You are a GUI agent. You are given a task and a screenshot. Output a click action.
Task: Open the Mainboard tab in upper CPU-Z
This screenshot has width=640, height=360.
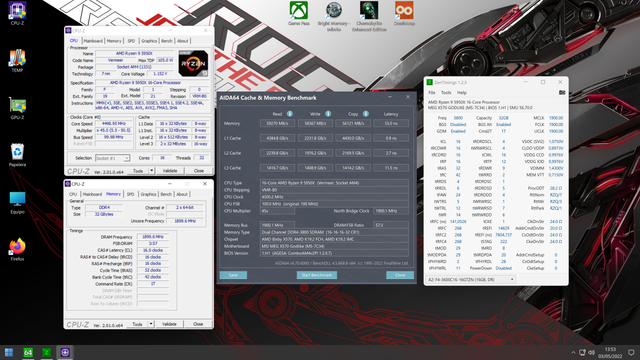pyautogui.click(x=93, y=41)
